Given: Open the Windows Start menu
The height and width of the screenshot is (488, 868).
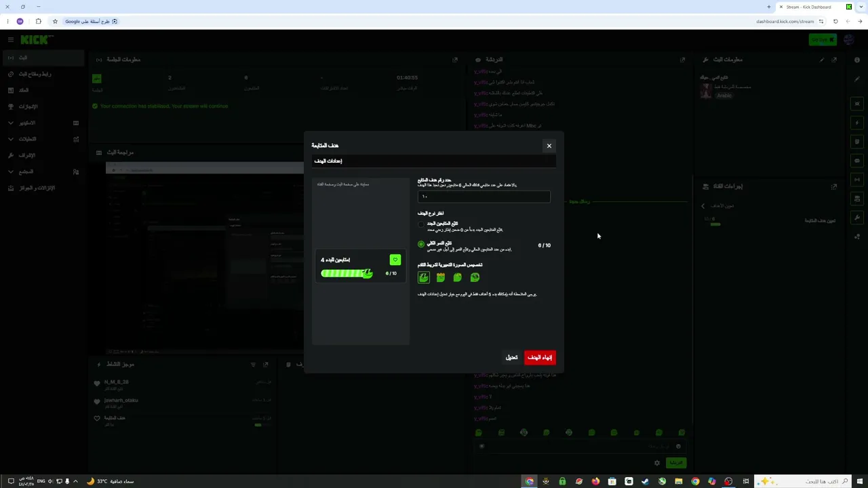Looking at the screenshot, I should tap(861, 481).
